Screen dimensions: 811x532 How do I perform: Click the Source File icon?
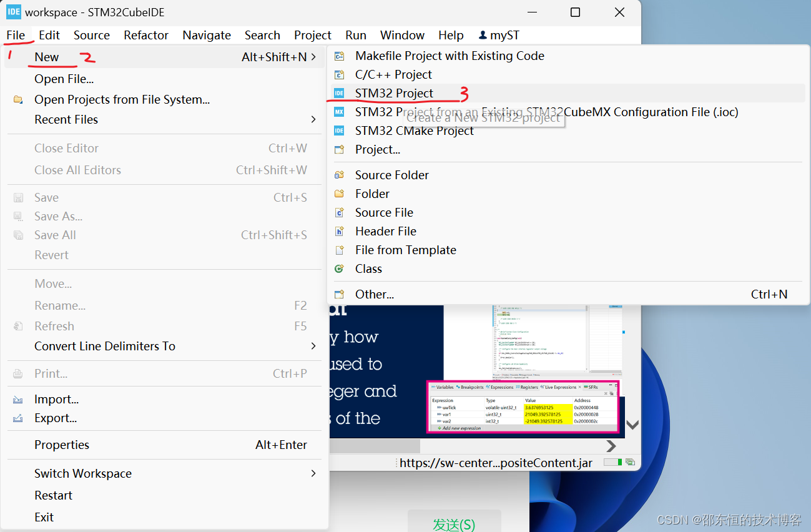[339, 212]
